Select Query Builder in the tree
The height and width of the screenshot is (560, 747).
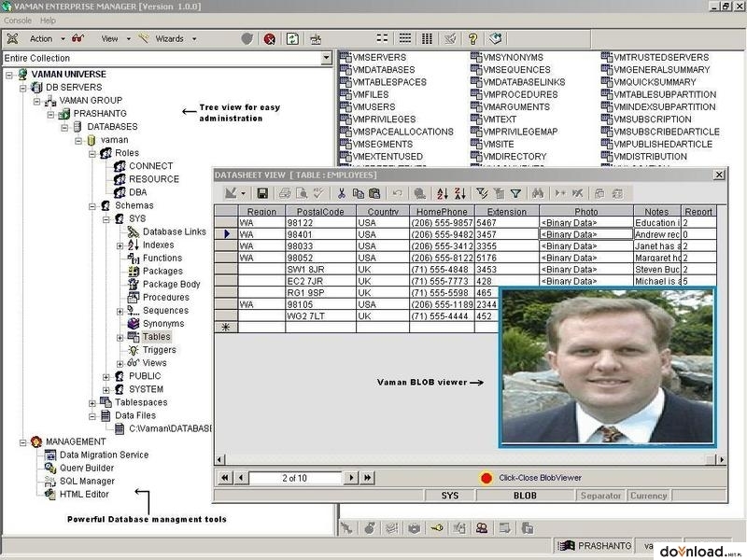pyautogui.click(x=87, y=469)
